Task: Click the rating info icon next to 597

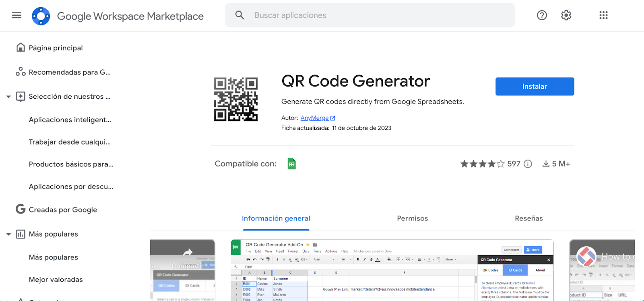Action: 528,164
